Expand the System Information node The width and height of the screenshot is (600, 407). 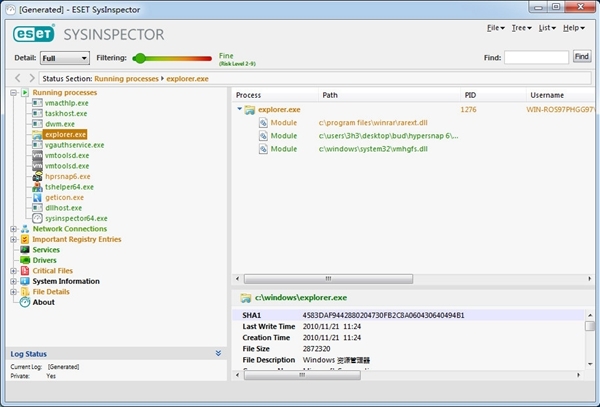point(13,281)
